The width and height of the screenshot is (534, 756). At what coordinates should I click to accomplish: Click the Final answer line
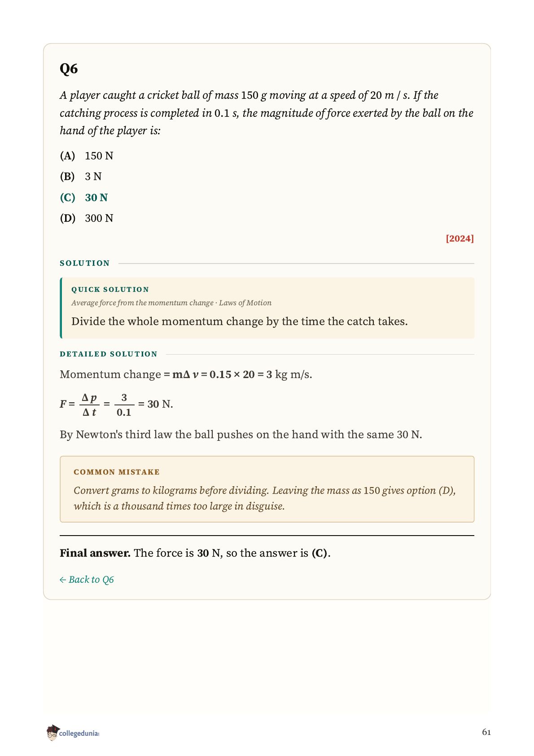tap(195, 553)
